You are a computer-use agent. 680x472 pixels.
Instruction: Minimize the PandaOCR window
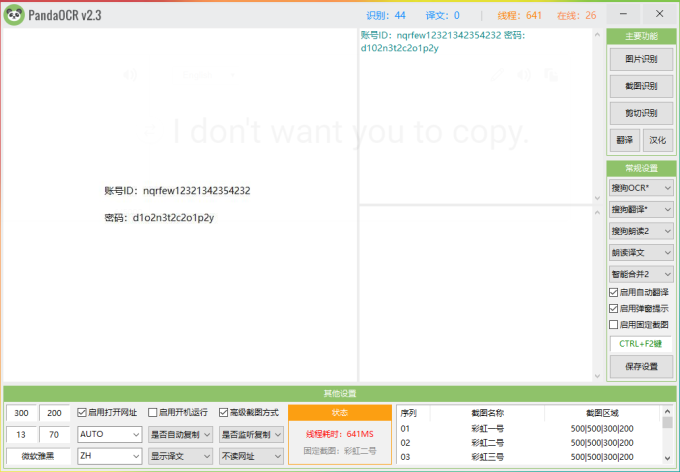pyautogui.click(x=623, y=14)
